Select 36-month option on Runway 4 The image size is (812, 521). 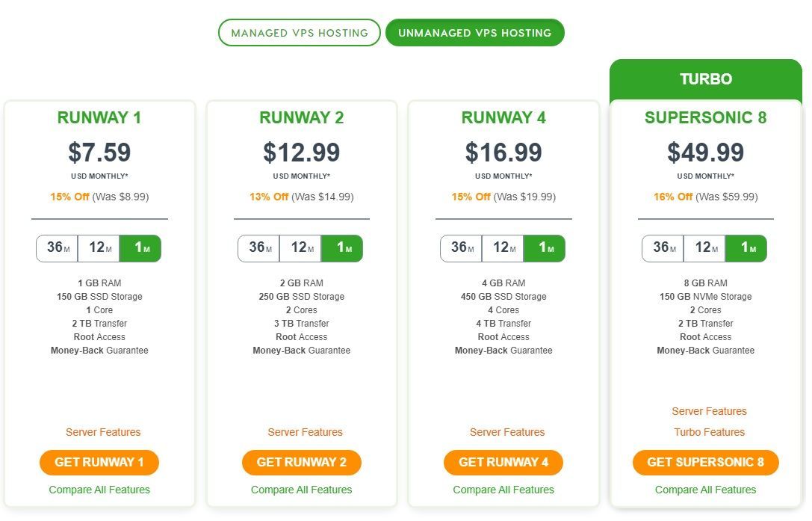461,248
